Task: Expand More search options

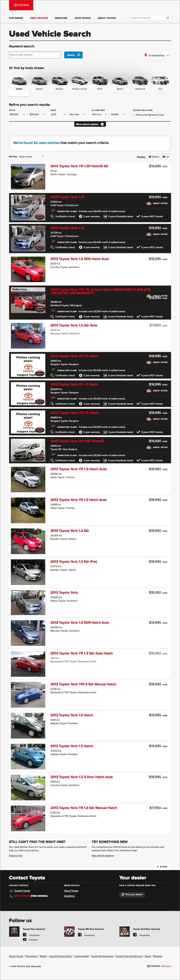Action: 90,124
